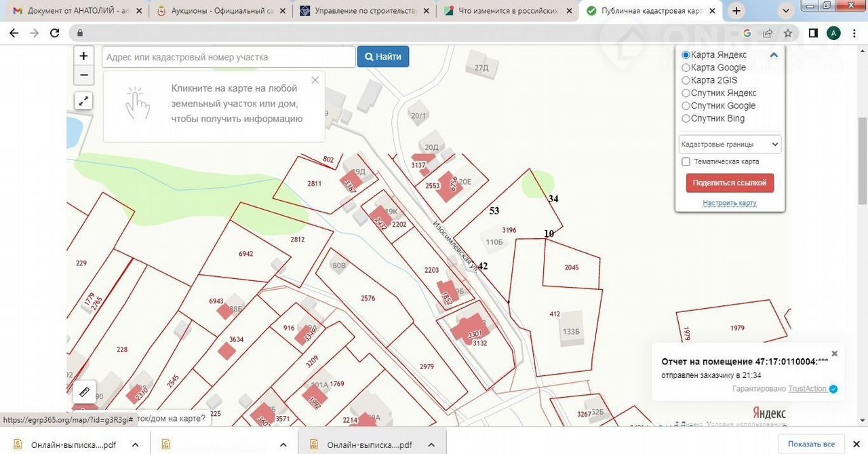Collapse the map layers panel chevron
The height and width of the screenshot is (454, 868).
tap(774, 55)
